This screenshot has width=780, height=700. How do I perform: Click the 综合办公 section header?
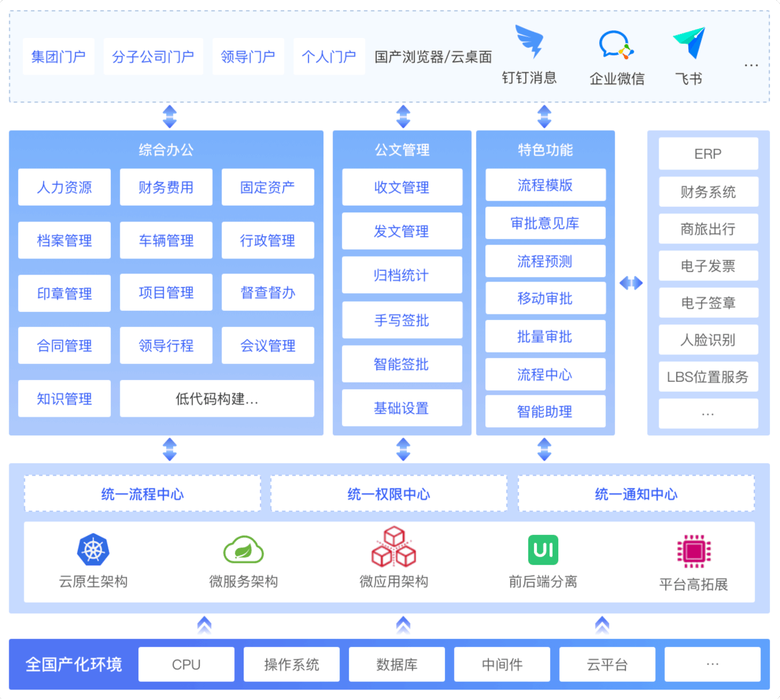tap(166, 149)
